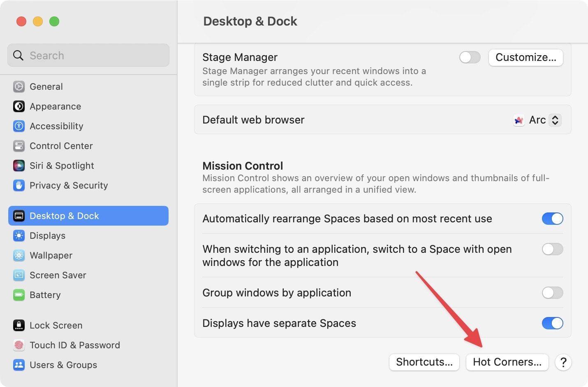The image size is (588, 387).
Task: Click the Control Center icon
Action: [19, 146]
